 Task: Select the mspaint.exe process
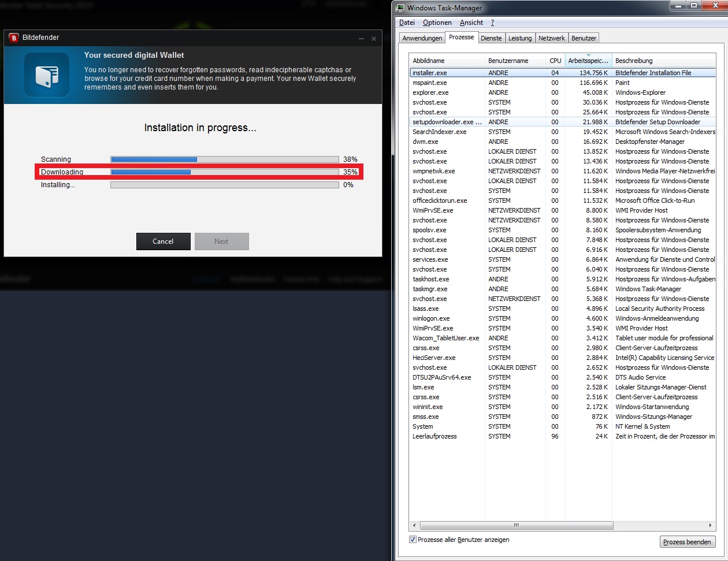563,83
